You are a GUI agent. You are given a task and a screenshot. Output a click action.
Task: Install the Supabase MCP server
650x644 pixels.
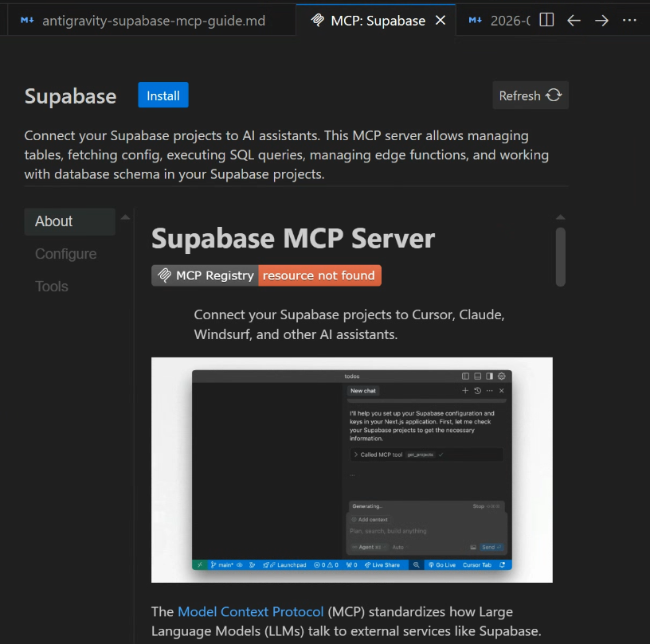pyautogui.click(x=163, y=96)
